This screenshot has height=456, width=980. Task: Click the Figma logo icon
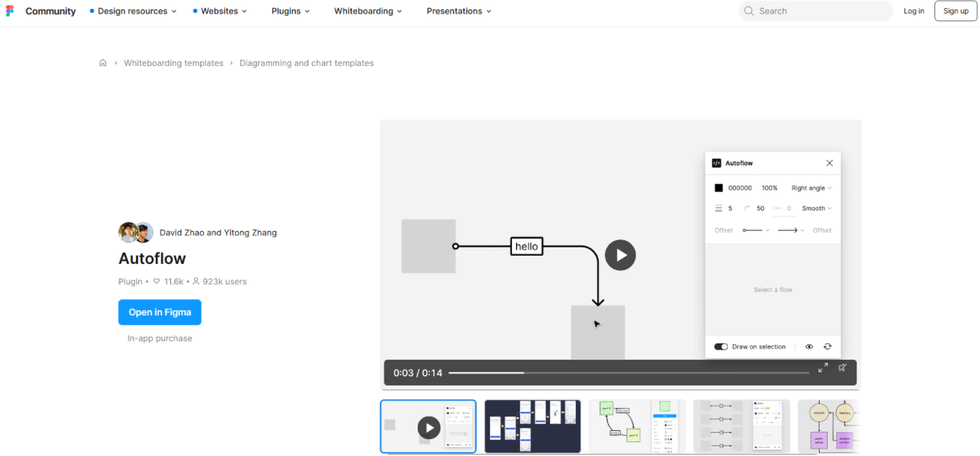click(x=10, y=11)
